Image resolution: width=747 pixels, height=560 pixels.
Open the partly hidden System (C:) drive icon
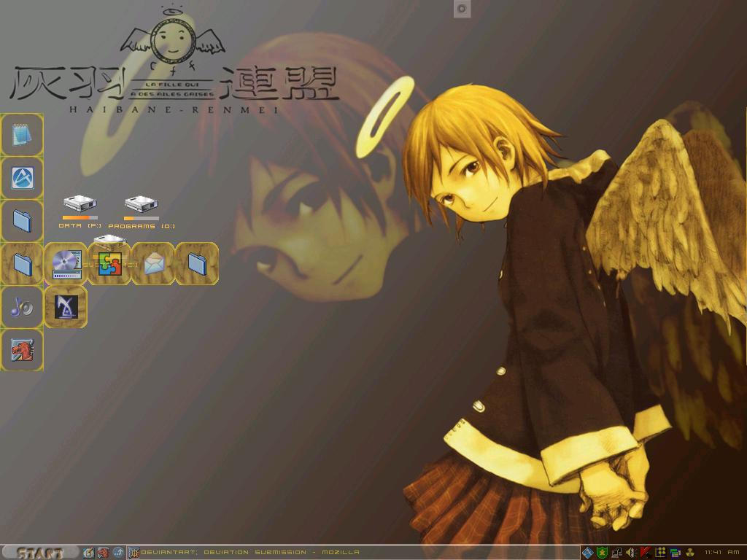tap(109, 239)
